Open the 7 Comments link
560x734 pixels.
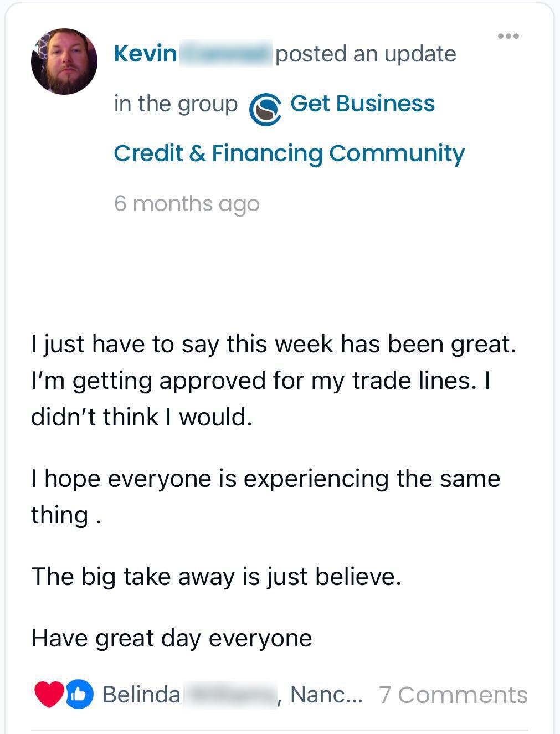(453, 695)
